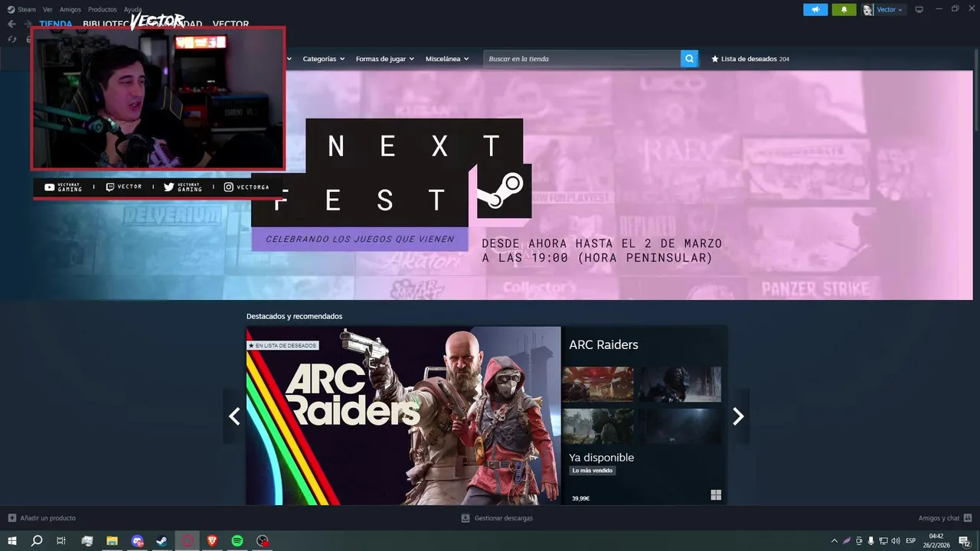Click the volume speaker tray icon

click(896, 541)
